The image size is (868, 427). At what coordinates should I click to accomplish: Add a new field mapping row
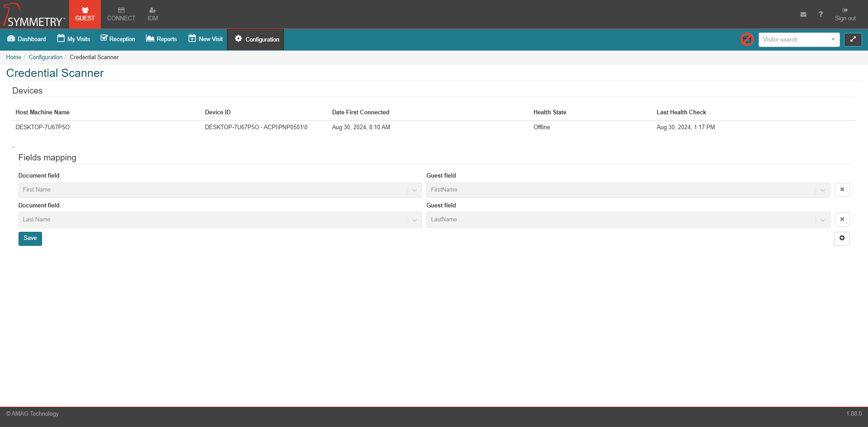842,239
